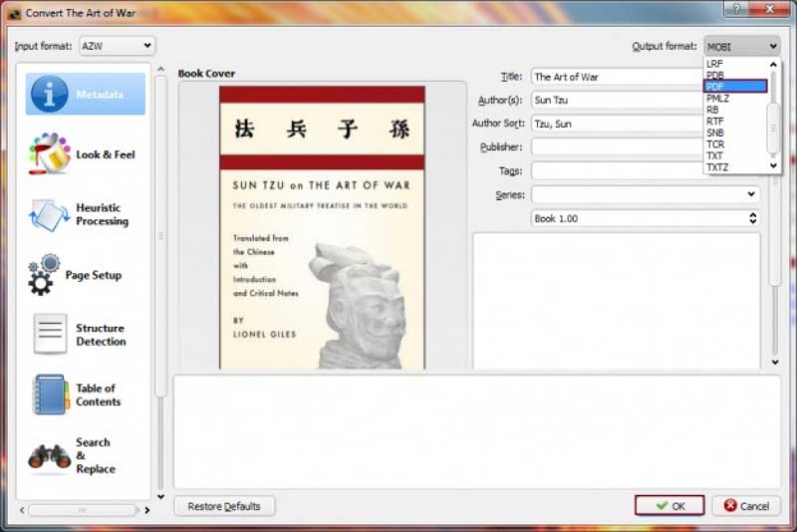Viewport: 797px width, 532px height.
Task: Click the calibre icon in title bar
Action: click(x=14, y=13)
